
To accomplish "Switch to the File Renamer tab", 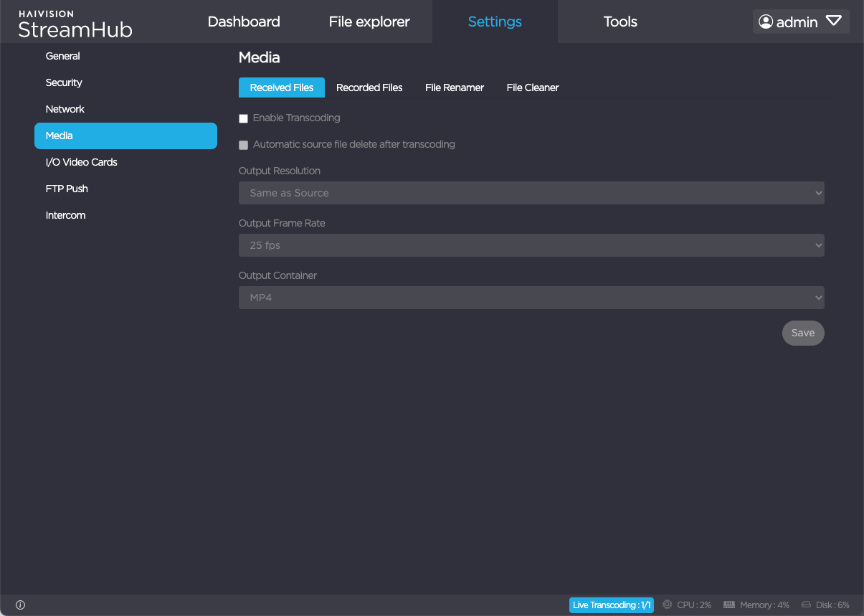I will click(x=455, y=87).
